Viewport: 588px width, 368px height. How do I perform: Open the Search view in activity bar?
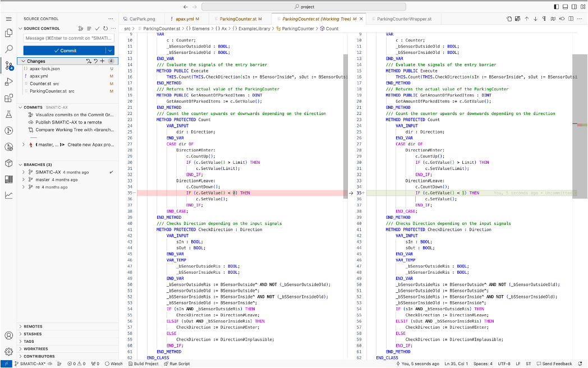coord(8,49)
